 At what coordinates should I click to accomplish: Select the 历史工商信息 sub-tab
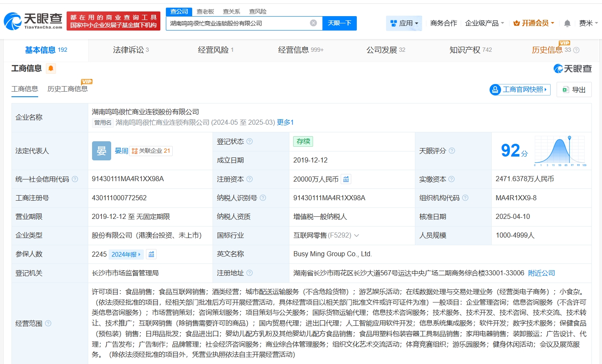67,89
